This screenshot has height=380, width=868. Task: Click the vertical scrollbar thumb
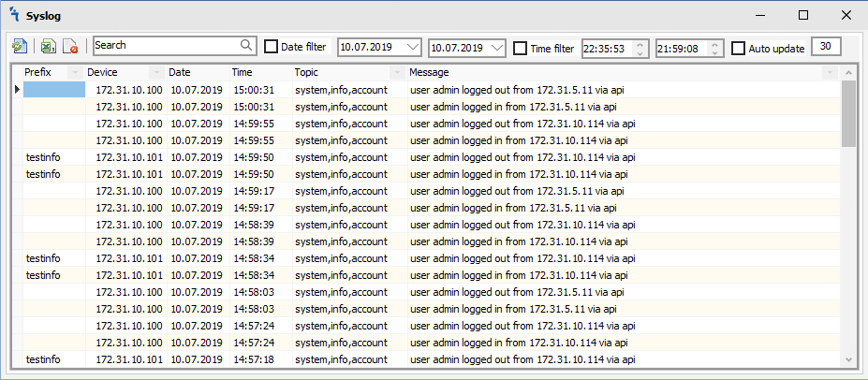click(848, 112)
